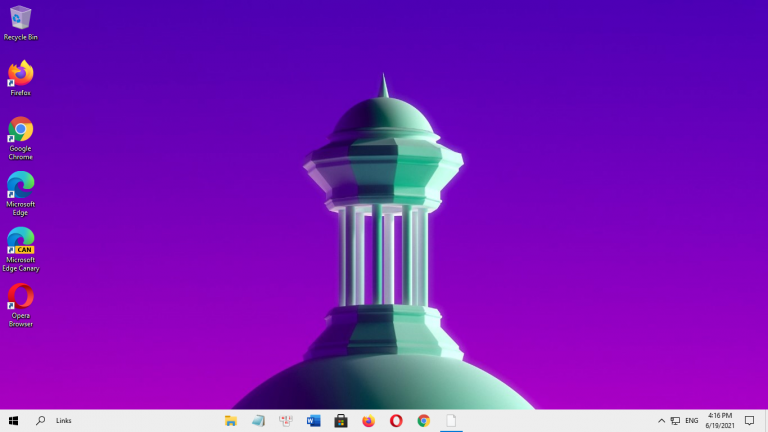Launch Chrome from the taskbar
Screen dimensions: 768x432
[424, 421]
